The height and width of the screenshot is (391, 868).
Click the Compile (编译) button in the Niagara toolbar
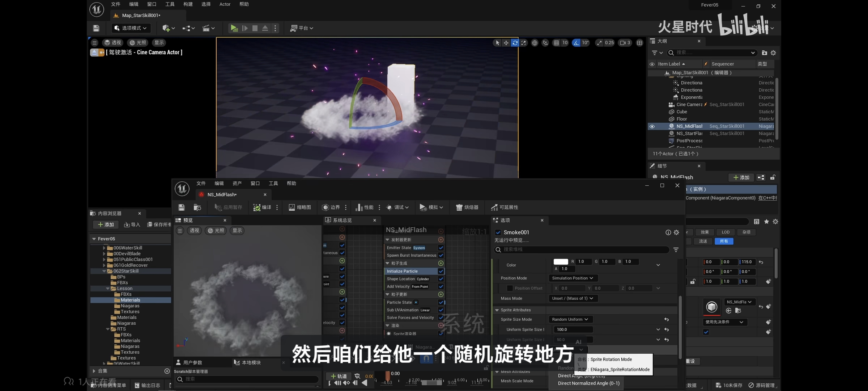[x=263, y=207]
